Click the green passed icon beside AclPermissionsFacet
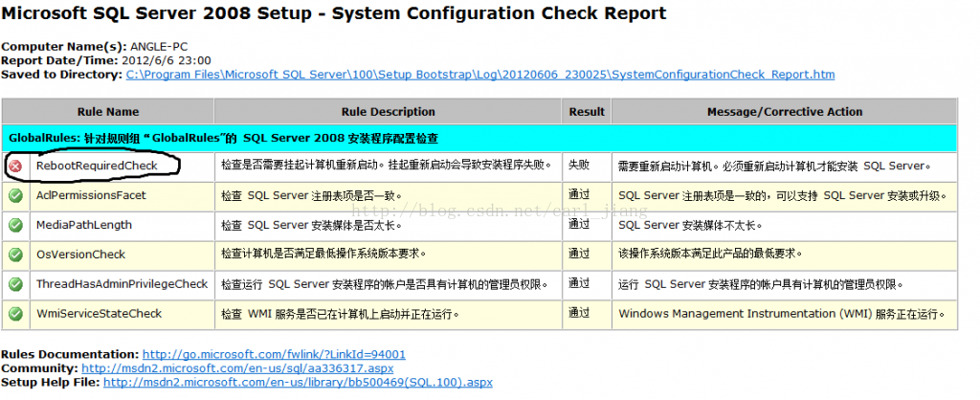Image resolution: width=980 pixels, height=400 pixels. tap(15, 195)
